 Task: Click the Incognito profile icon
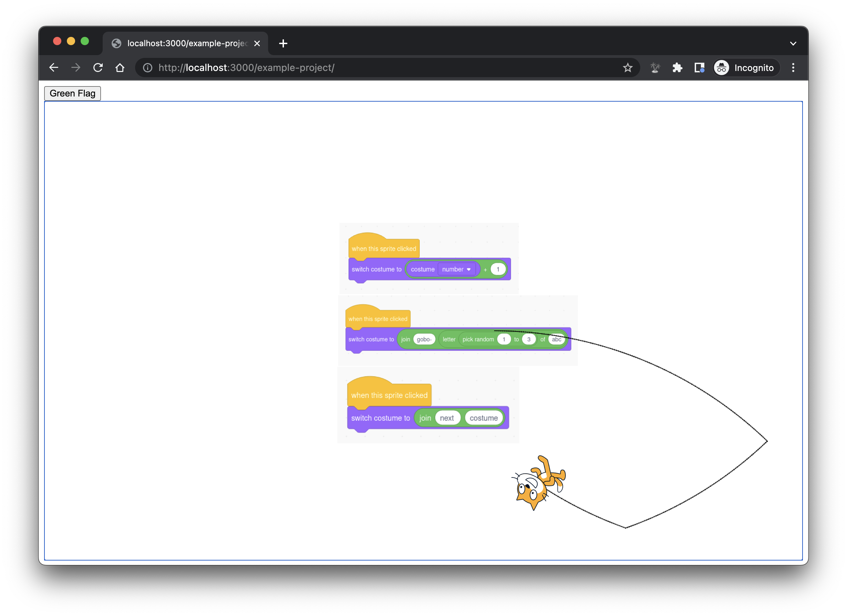coord(721,68)
